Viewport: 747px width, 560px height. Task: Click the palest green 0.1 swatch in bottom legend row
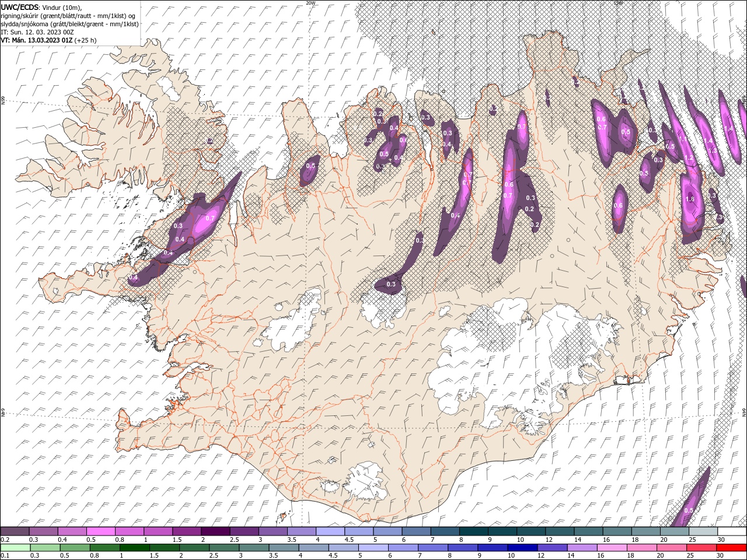[15, 548]
